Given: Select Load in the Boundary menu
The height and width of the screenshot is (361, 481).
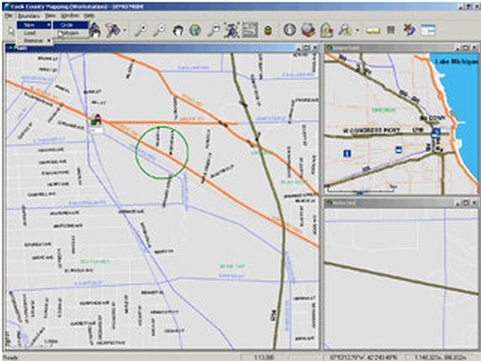Looking at the screenshot, I should 29,33.
